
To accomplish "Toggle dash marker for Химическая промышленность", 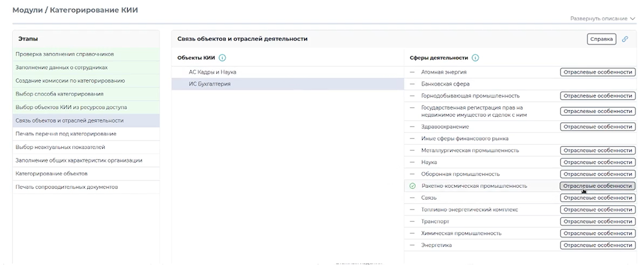I will (x=412, y=233).
